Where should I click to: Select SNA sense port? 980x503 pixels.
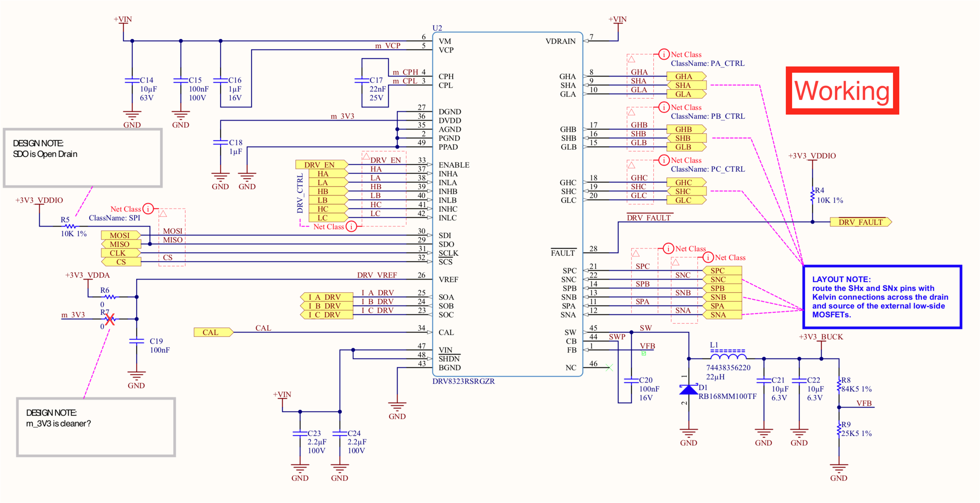point(722,314)
